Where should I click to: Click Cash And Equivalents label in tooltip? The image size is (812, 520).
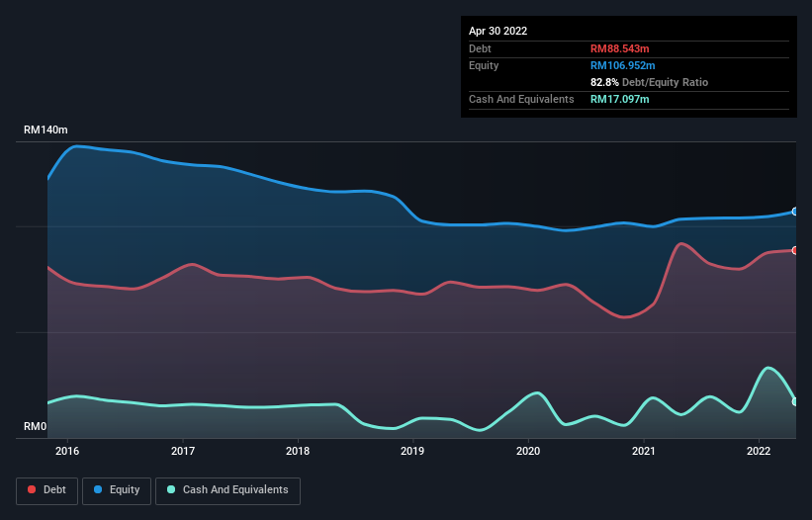click(x=521, y=99)
